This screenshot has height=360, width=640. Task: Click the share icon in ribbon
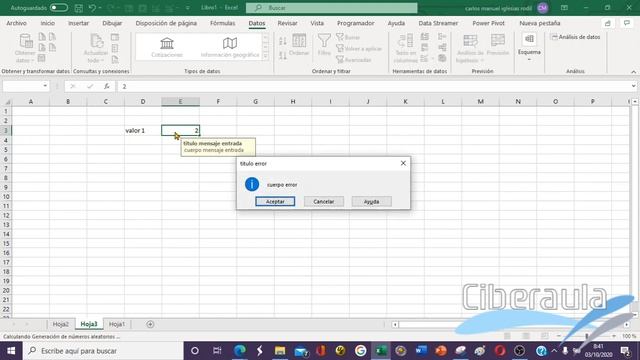[x=607, y=23]
